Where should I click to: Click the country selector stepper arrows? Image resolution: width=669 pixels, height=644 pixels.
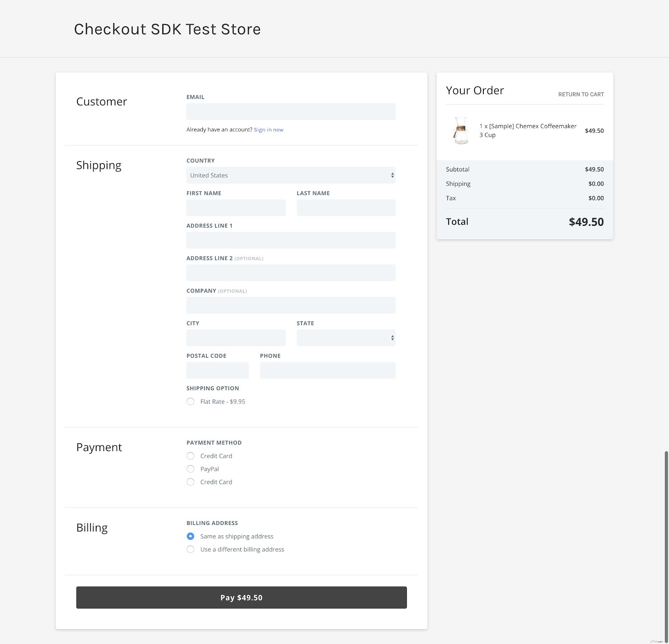point(392,175)
